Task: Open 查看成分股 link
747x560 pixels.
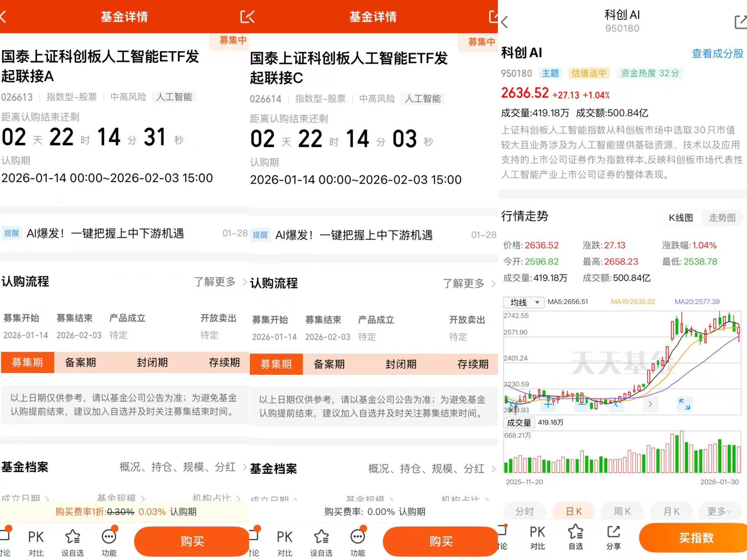Action: click(x=717, y=54)
